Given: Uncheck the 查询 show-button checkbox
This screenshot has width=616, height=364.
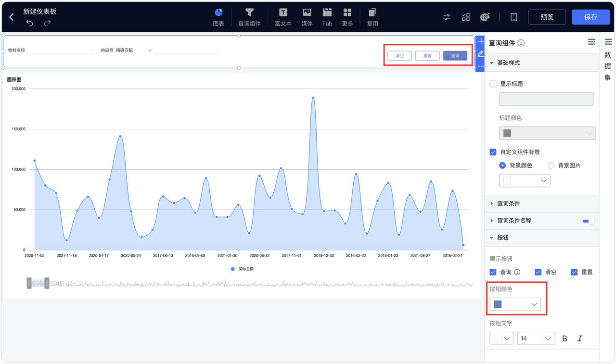Looking at the screenshot, I should click(493, 272).
